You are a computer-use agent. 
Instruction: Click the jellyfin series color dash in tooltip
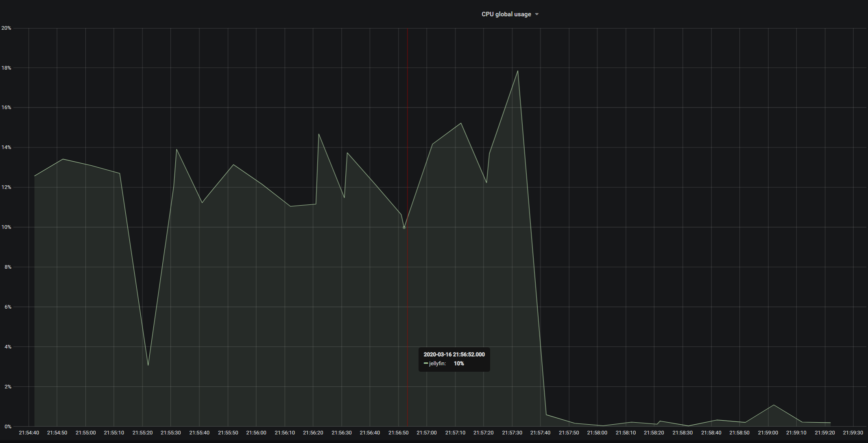[426, 364]
